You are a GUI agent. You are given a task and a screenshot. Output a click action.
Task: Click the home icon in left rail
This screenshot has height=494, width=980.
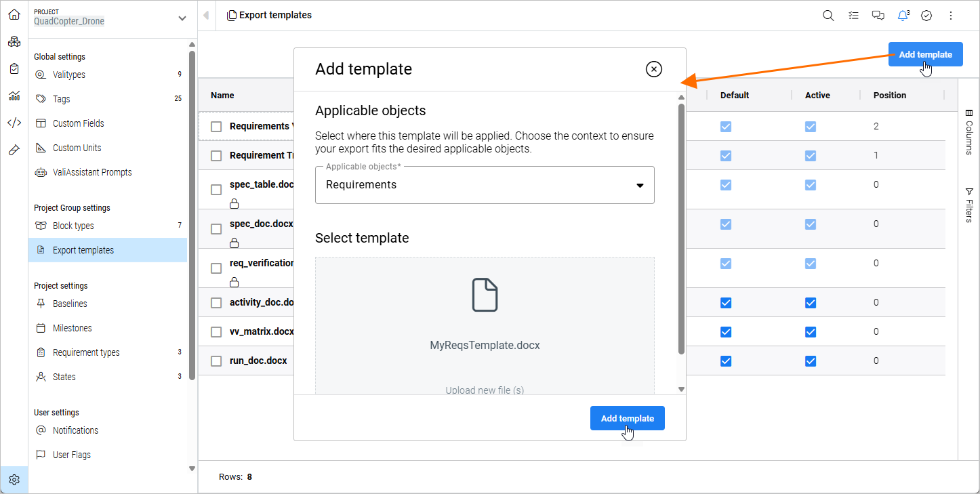coord(14,14)
